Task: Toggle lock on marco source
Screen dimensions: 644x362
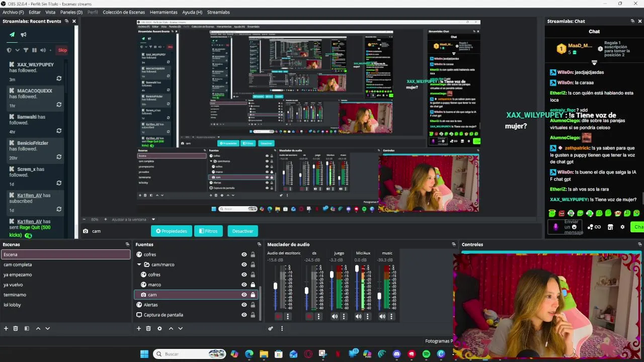Action: click(x=253, y=285)
